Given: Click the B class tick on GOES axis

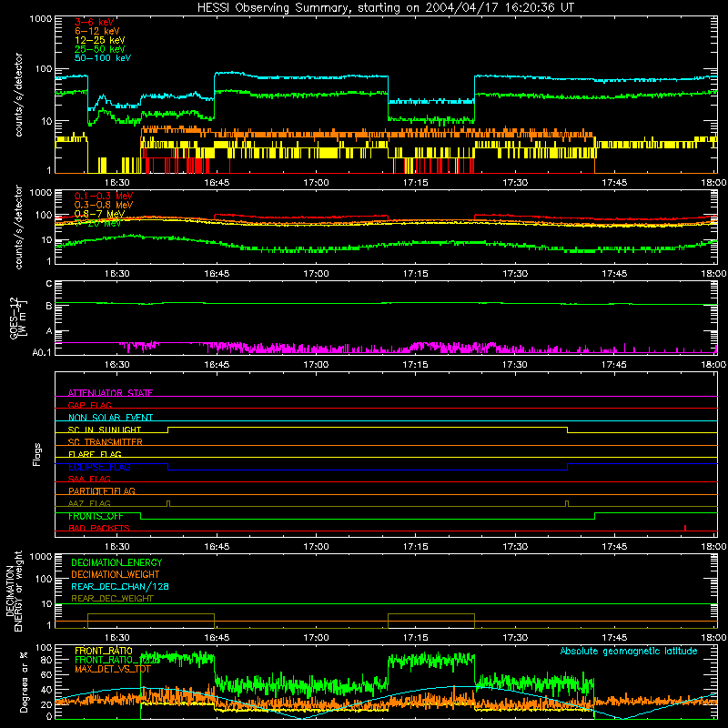Looking at the screenshot, I should (x=49, y=307).
